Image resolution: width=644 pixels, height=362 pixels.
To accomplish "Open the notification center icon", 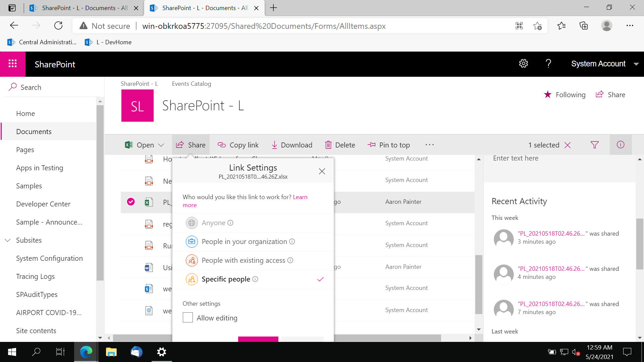I will (627, 352).
